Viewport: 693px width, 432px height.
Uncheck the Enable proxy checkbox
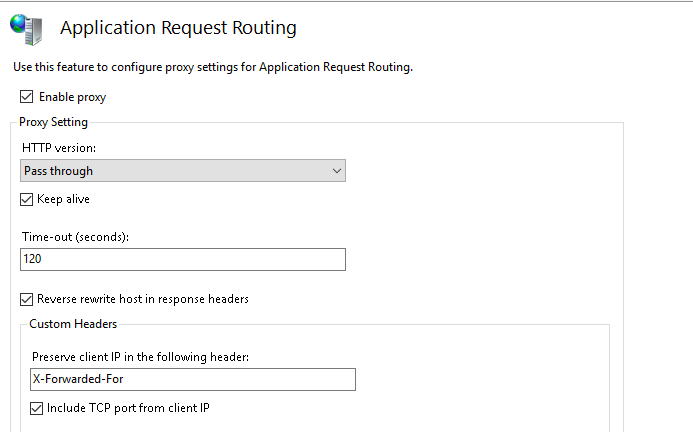(26, 97)
